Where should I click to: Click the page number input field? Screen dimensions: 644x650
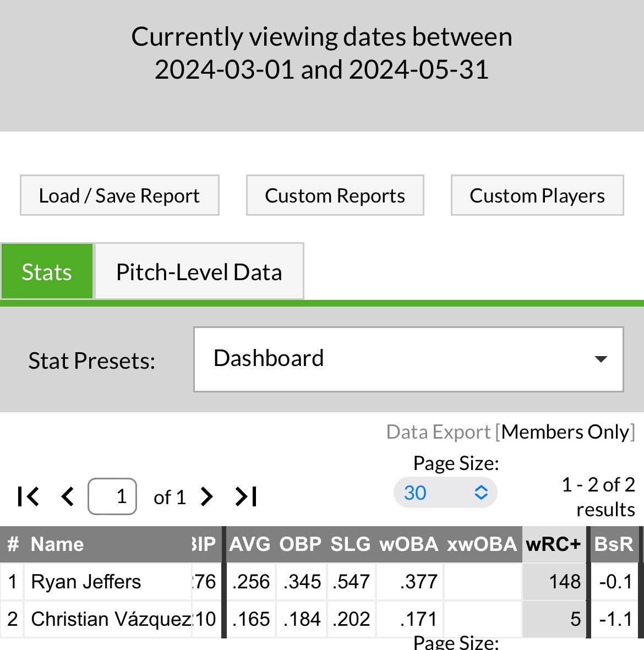[x=112, y=496]
